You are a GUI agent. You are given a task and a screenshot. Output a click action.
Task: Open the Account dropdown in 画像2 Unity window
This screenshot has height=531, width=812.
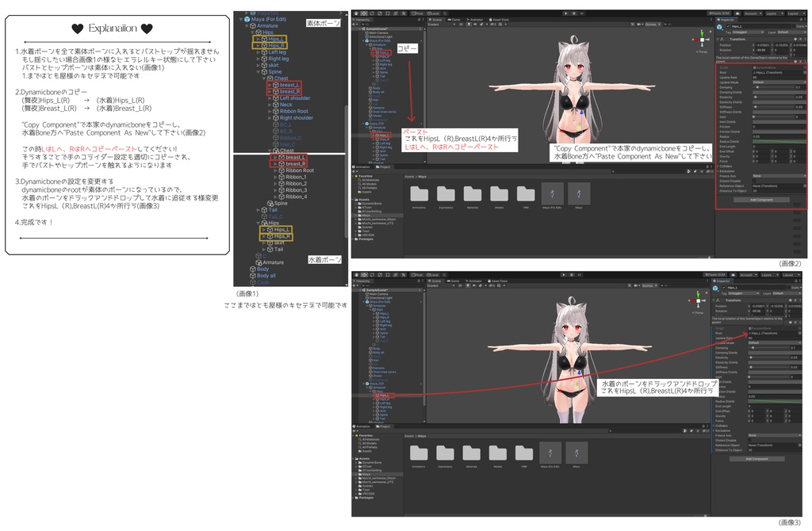pyautogui.click(x=753, y=13)
